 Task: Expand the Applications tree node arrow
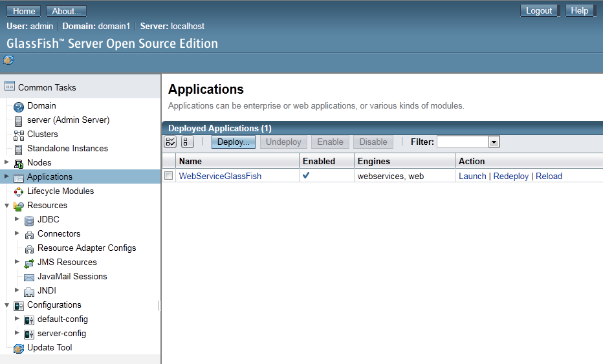click(x=6, y=177)
